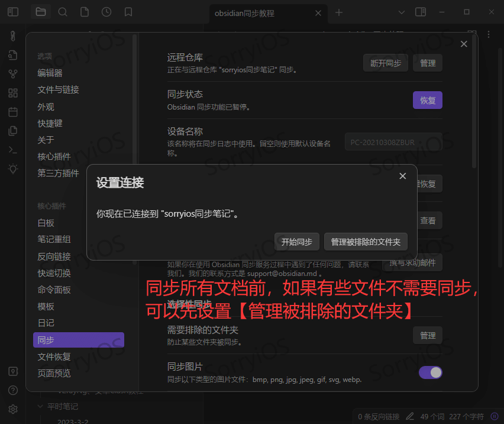Open recent files with the clock icon
Screen dimensions: 504x424
click(106, 12)
